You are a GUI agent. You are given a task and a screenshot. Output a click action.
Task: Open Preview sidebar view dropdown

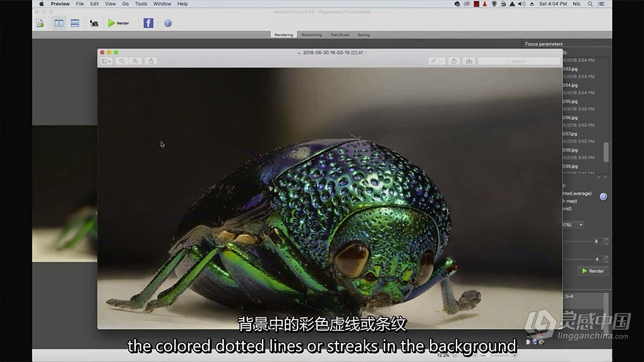[x=106, y=61]
